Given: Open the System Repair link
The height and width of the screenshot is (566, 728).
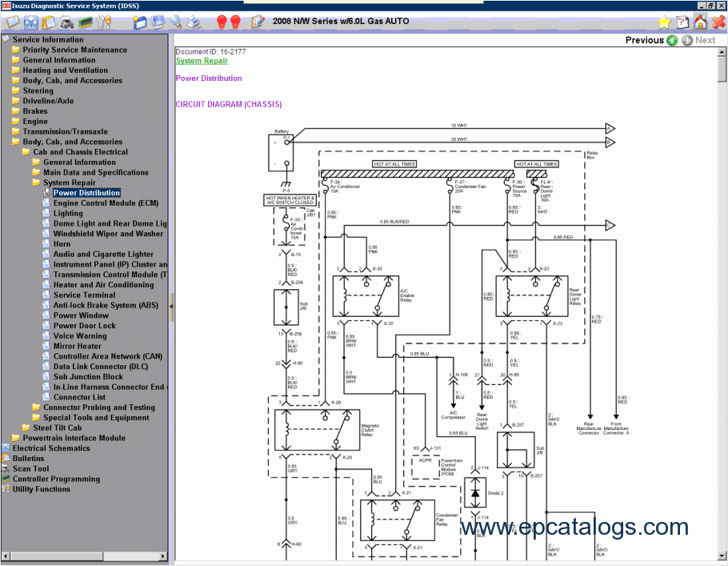Looking at the screenshot, I should click(202, 61).
